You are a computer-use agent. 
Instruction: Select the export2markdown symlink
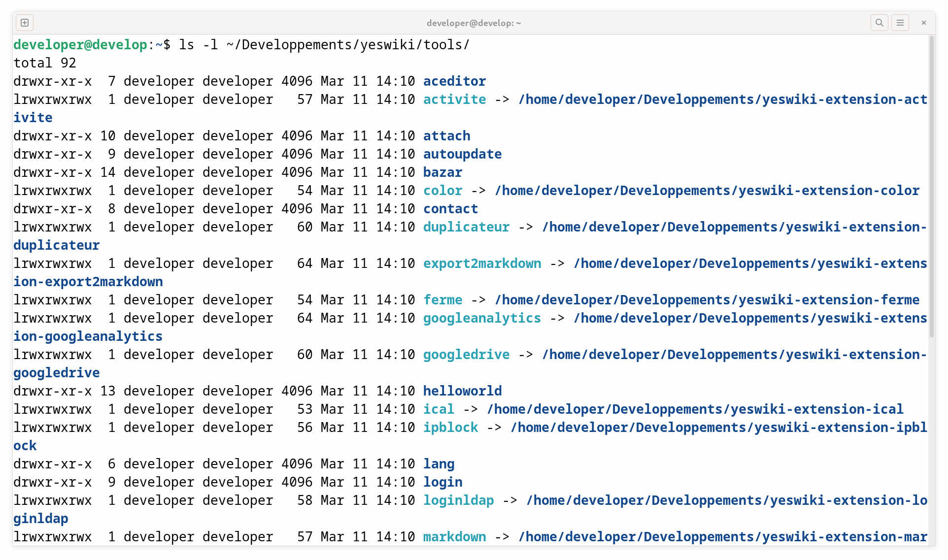(x=482, y=263)
